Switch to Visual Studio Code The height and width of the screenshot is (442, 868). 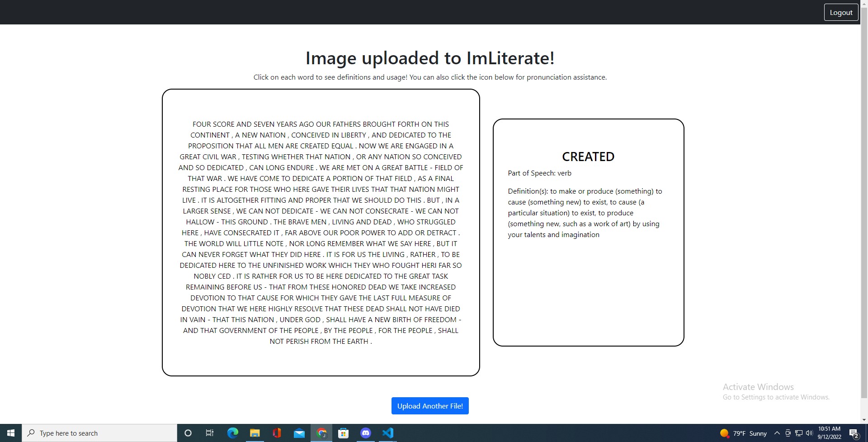[388, 433]
